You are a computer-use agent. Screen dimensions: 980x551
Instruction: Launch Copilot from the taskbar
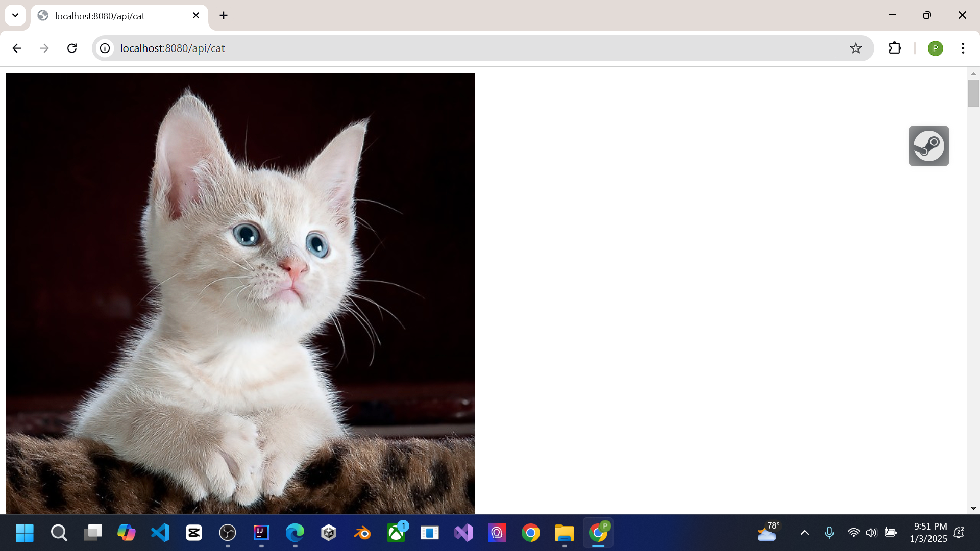click(x=126, y=533)
